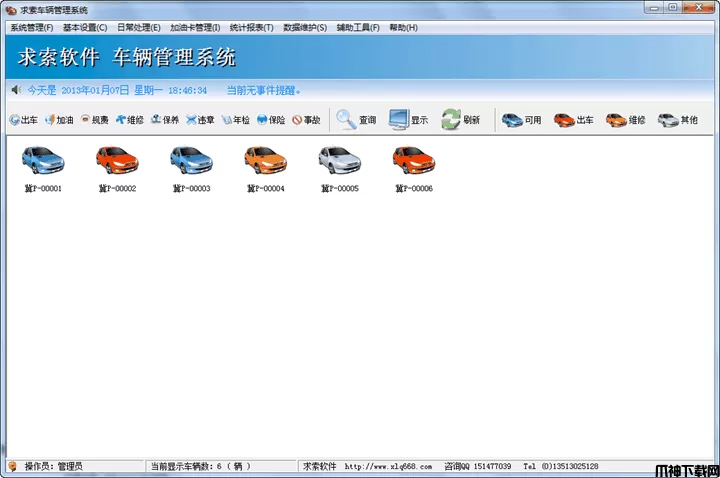Expand the 加油卡管理(I) menu
This screenshot has width=720, height=478.
pos(194,27)
